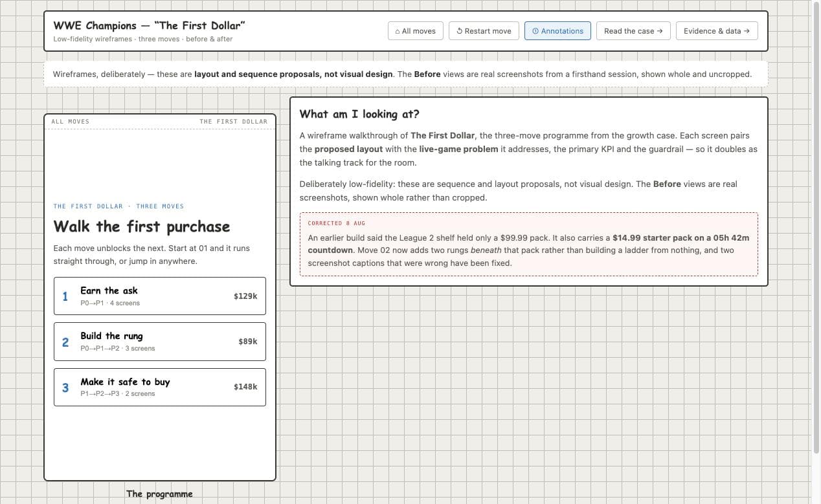Click the restart arrow icon in Restart move

pos(459,31)
